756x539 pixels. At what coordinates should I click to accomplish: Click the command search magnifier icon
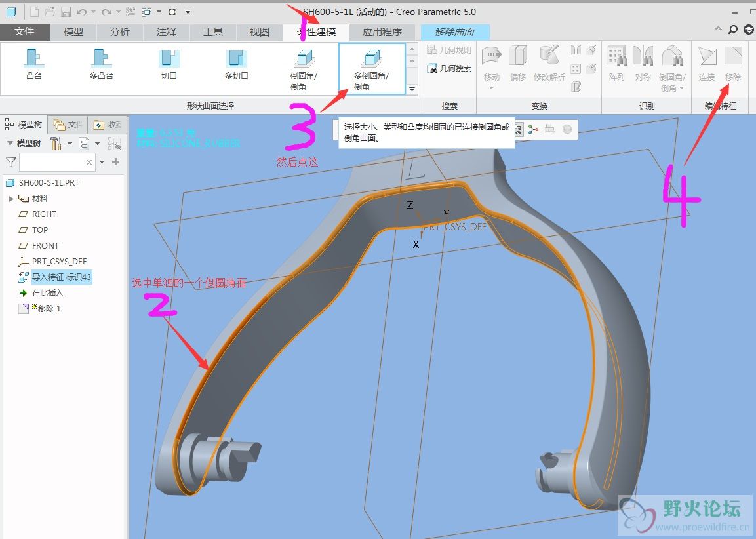tap(733, 30)
